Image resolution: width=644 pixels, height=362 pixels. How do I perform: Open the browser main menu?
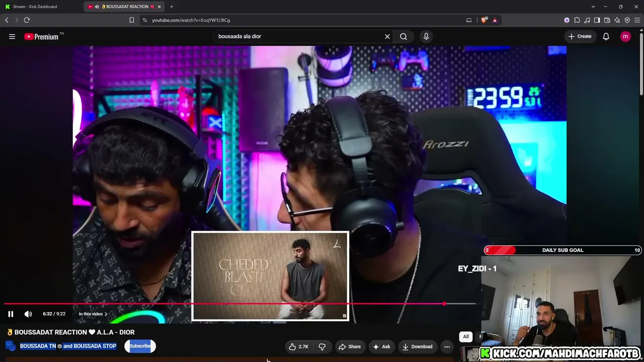pos(637,20)
